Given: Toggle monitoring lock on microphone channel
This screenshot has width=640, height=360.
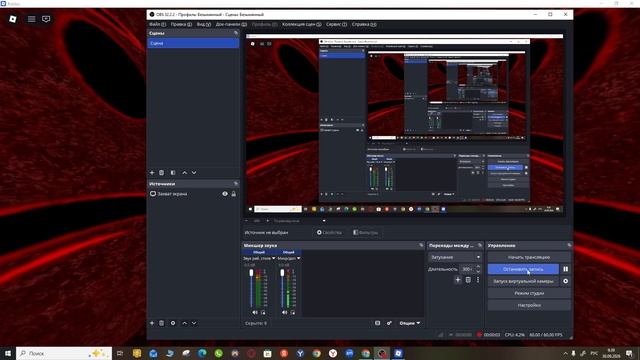Looking at the screenshot, I should [293, 313].
